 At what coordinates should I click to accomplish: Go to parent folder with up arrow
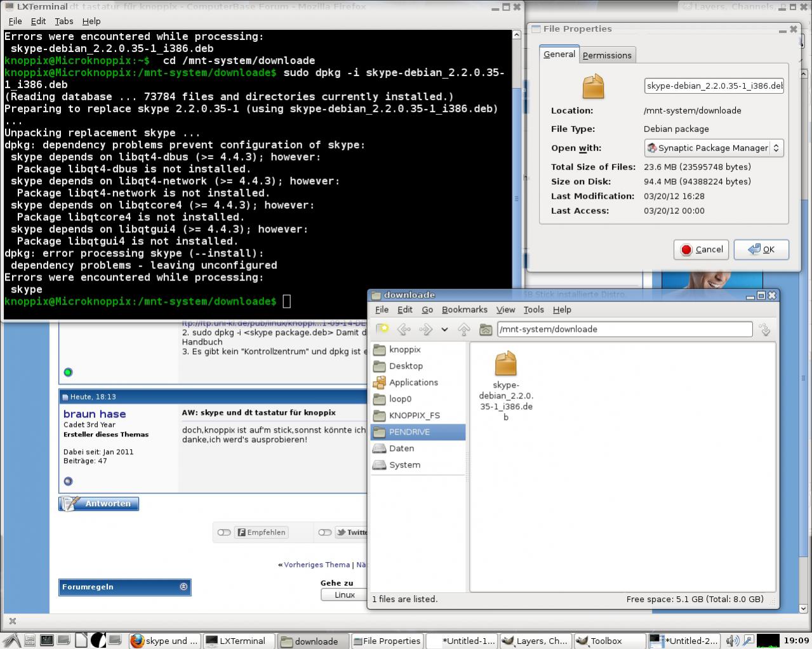point(464,329)
